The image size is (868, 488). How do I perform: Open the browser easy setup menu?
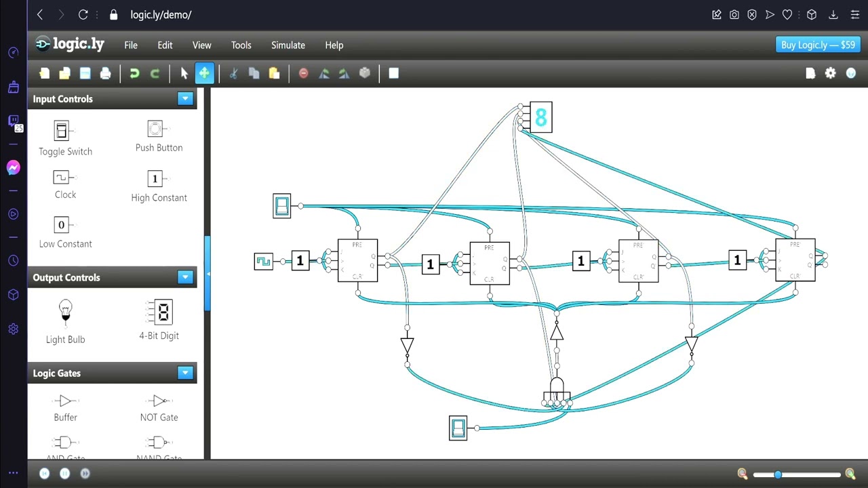[x=854, y=14]
